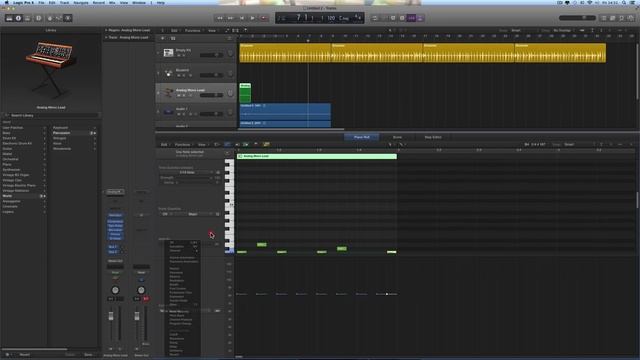Choose Program Change in the popup menu
Screen dimensions: 640x360
click(x=180, y=324)
